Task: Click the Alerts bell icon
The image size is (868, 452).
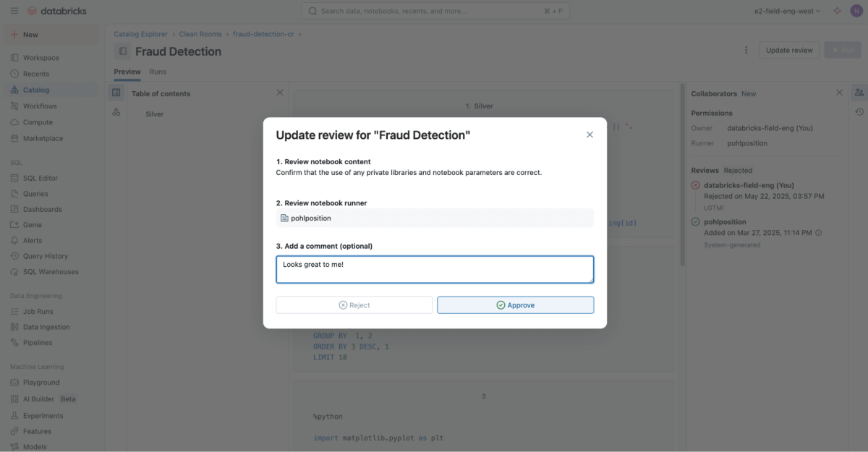Action: (14, 240)
